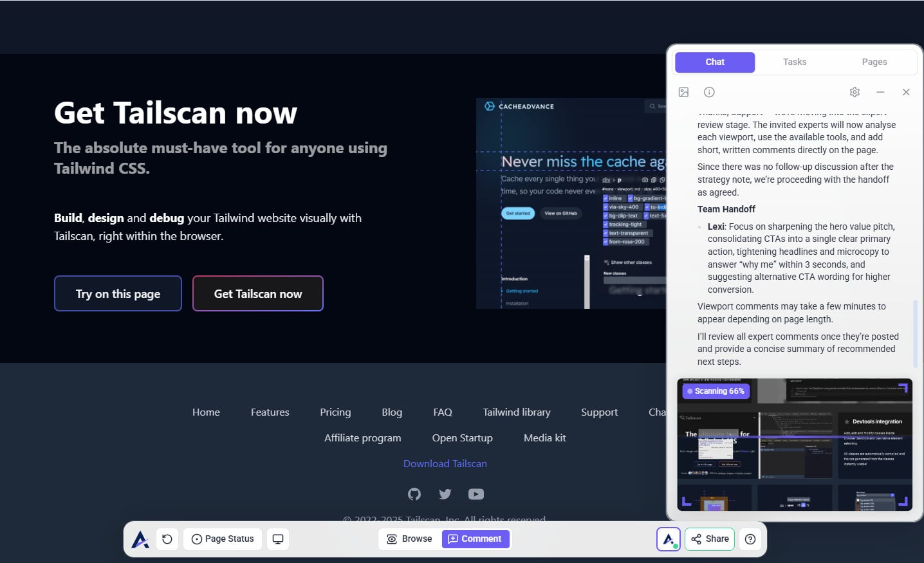Viewport: 924px width, 563px height.
Task: Open chat panel settings gear
Action: 855,92
